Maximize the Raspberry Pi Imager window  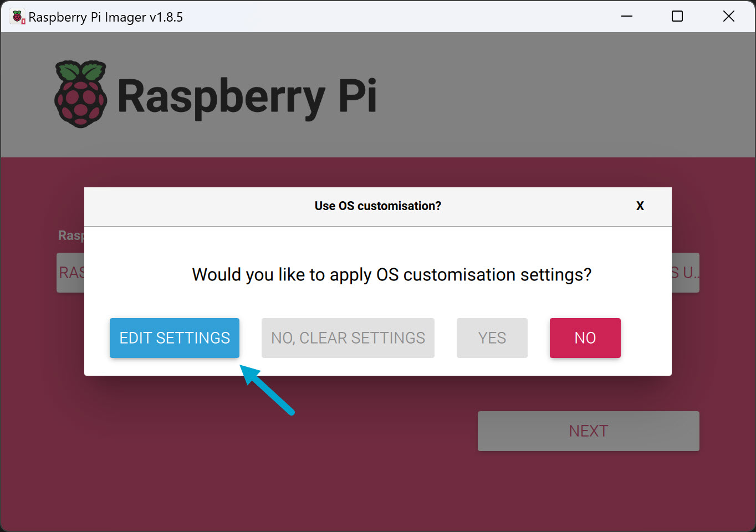pos(677,17)
